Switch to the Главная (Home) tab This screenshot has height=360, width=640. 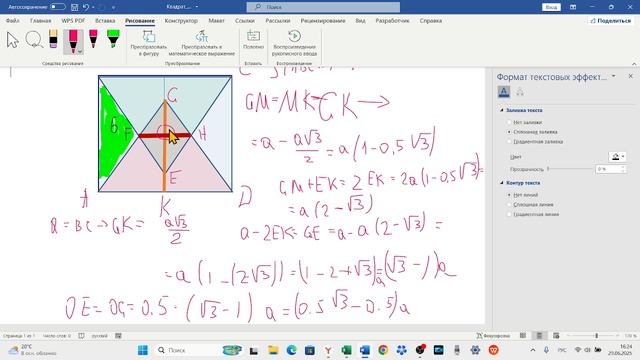click(x=40, y=20)
